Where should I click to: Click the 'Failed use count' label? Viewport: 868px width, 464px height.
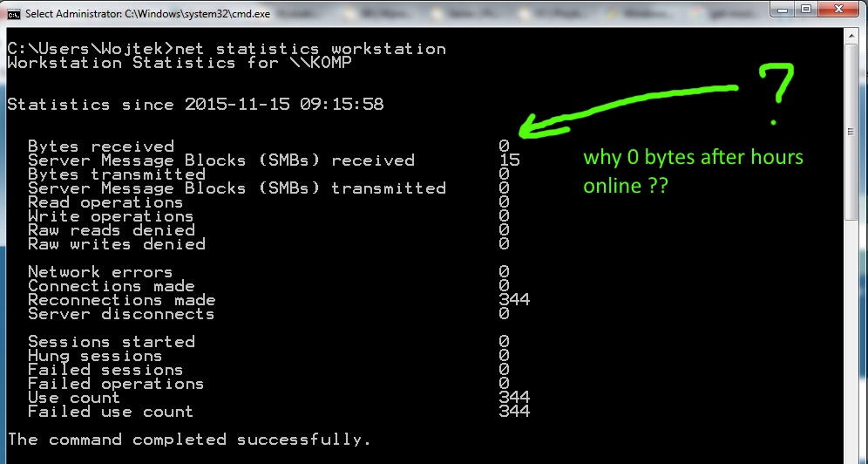tap(111, 412)
